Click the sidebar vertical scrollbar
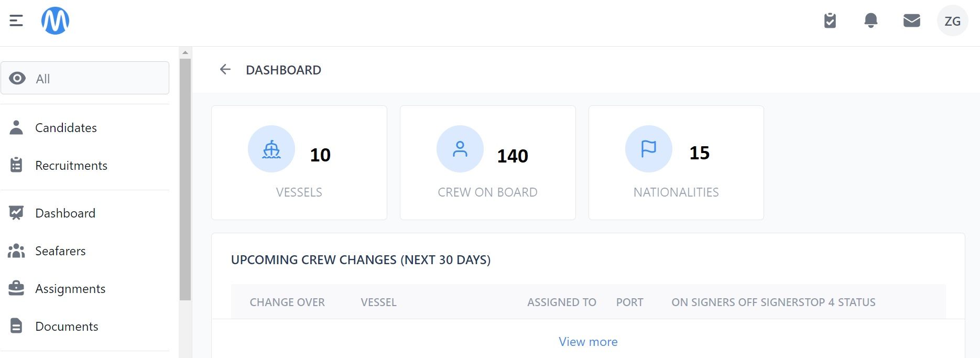 tap(185, 179)
